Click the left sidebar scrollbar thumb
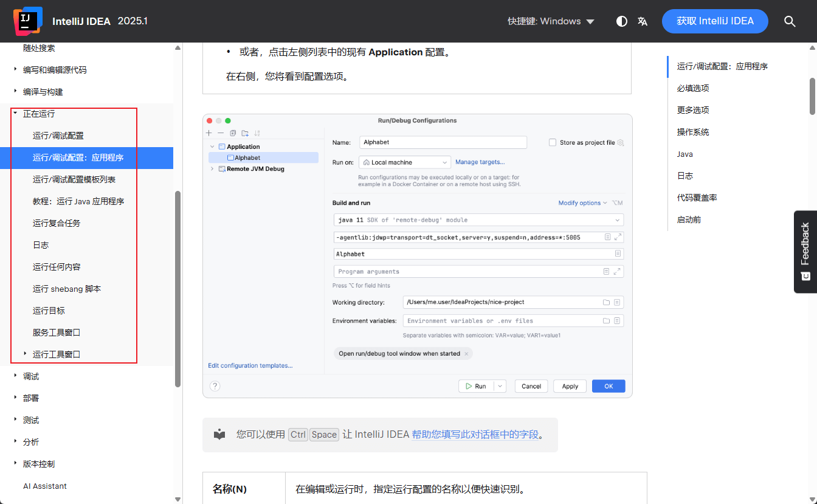 pos(178,289)
